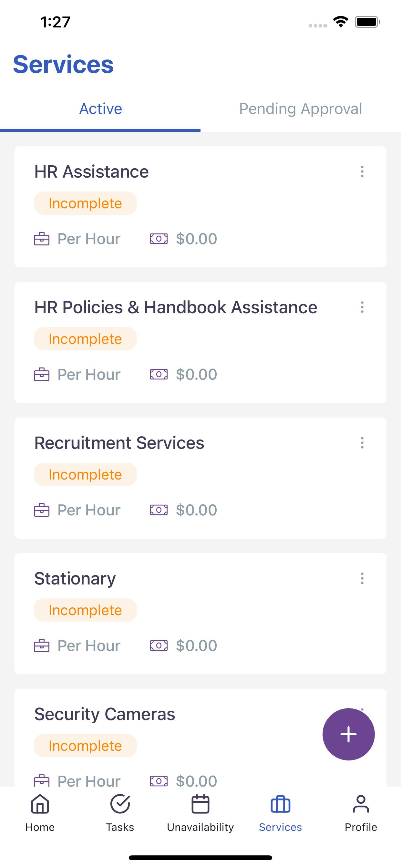Open Unavailability calendar icon
401x868 pixels.
(200, 804)
